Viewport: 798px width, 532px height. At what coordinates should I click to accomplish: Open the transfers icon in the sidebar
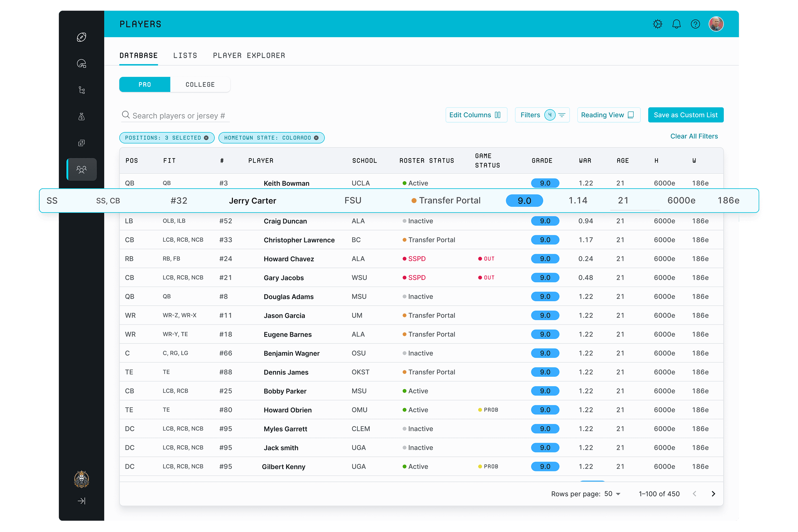pyautogui.click(x=81, y=143)
